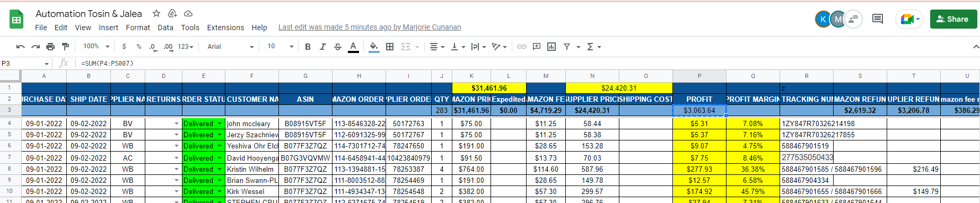Open the horizontal align dropdown
Viewport: 980px width, 203px height.
[437, 47]
